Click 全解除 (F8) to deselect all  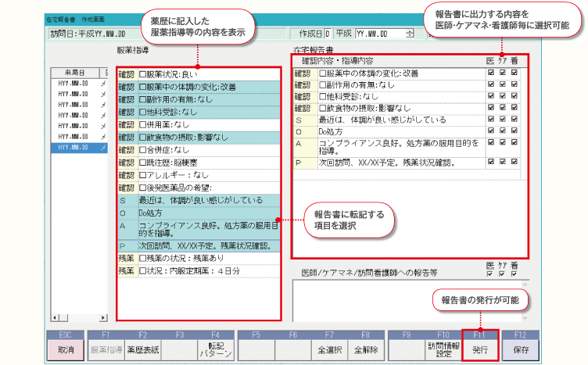tap(366, 350)
